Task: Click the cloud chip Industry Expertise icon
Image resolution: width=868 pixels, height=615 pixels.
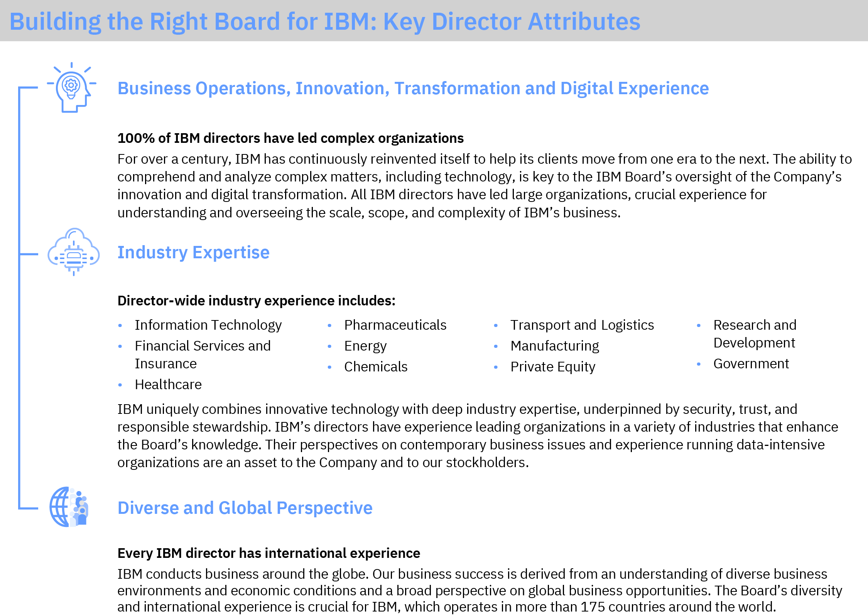Action: (74, 252)
